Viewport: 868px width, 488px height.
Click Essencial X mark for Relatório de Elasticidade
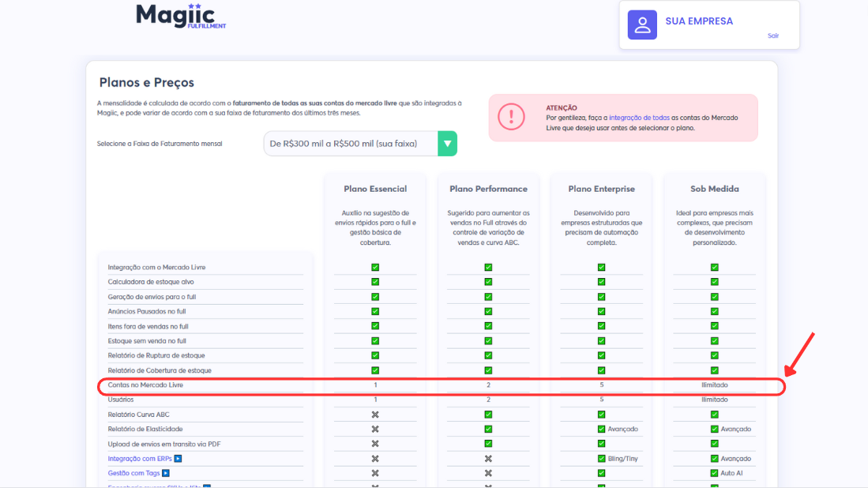(375, 429)
